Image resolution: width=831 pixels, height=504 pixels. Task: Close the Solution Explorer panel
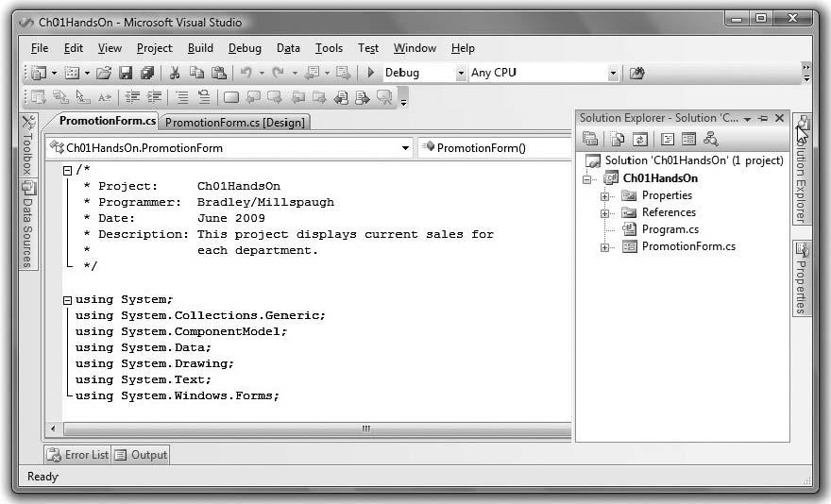pyautogui.click(x=780, y=118)
